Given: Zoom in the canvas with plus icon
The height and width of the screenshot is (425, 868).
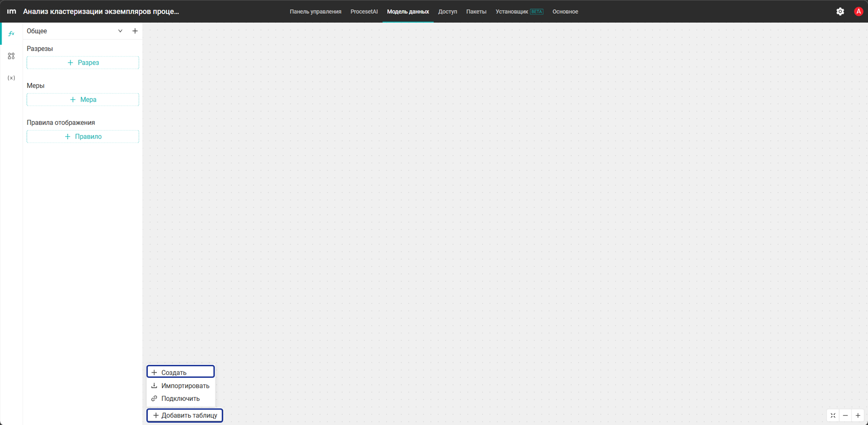Looking at the screenshot, I should [x=858, y=415].
